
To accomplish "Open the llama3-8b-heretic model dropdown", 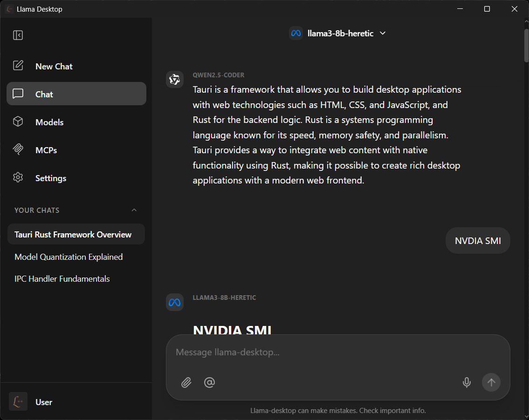I will tap(383, 33).
